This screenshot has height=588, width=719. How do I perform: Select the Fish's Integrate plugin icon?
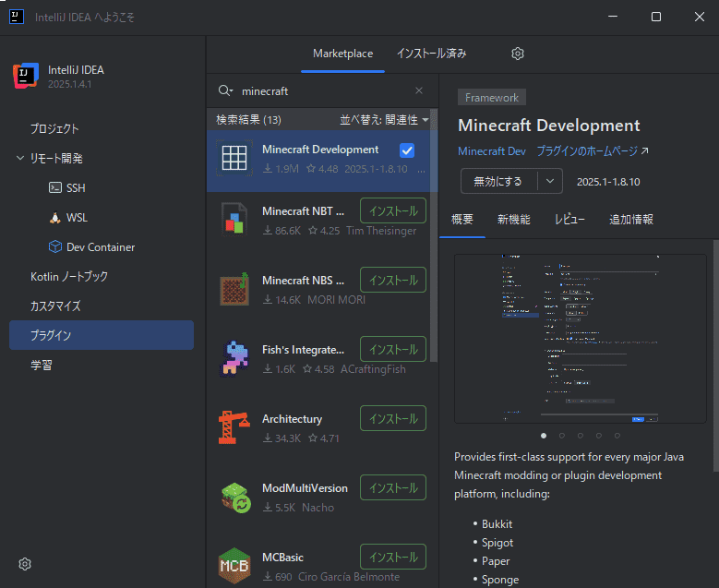234,357
